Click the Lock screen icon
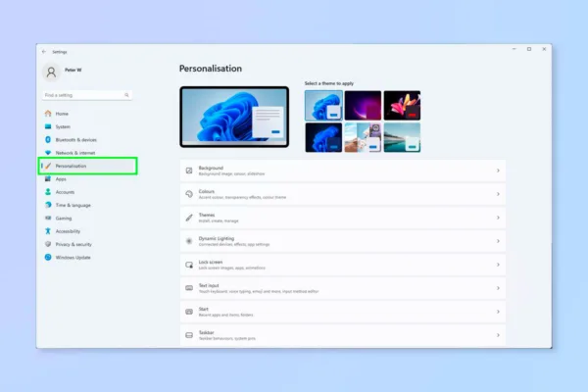This screenshot has height=392, width=588. click(189, 265)
